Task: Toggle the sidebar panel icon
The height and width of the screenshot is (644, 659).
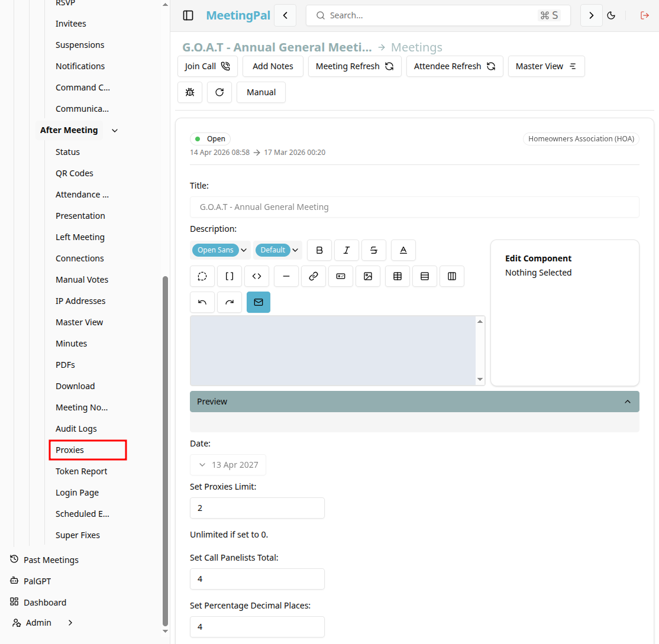Action: coord(188,15)
